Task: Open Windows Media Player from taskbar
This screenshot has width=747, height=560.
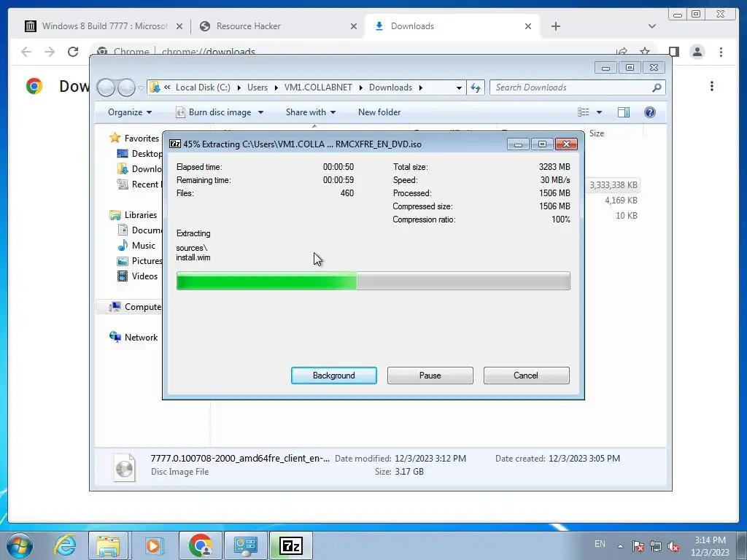Action: (x=153, y=545)
